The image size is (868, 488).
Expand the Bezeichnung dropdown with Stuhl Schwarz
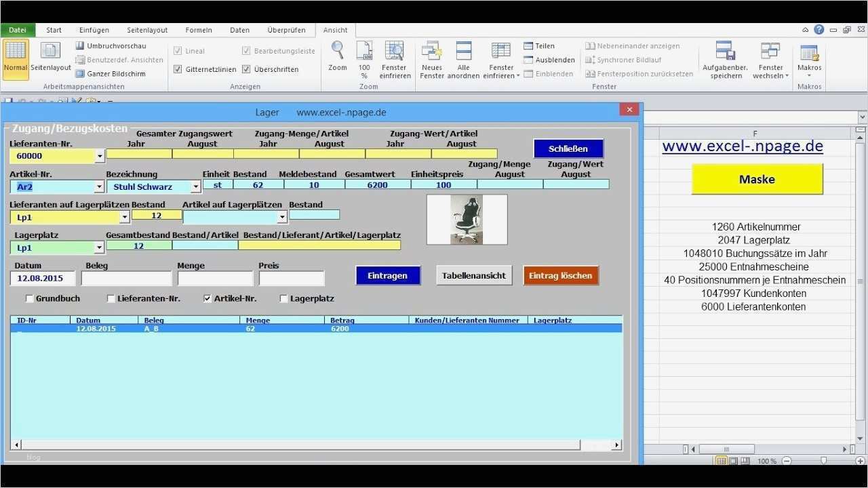point(196,186)
